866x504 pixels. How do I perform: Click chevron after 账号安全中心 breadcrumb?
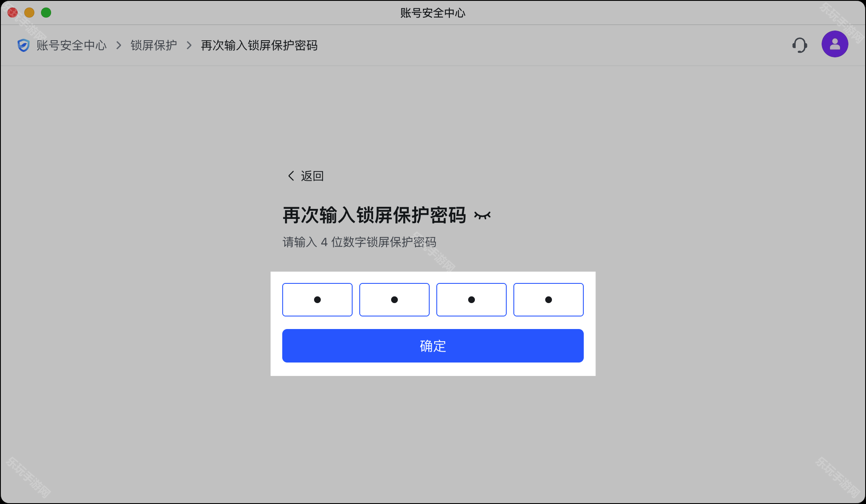pos(119,45)
